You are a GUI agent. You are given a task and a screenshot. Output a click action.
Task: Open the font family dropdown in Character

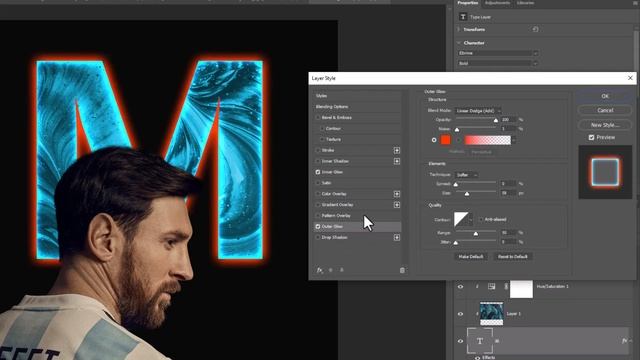[498, 53]
